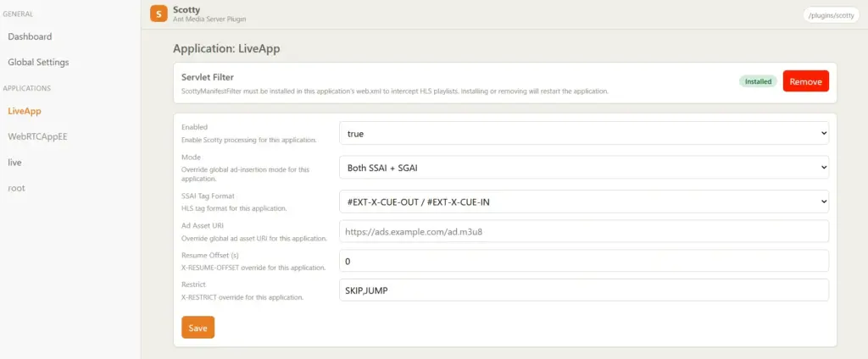Open the Dashboard page in the sidebar
This screenshot has height=359, width=868.
(x=30, y=36)
